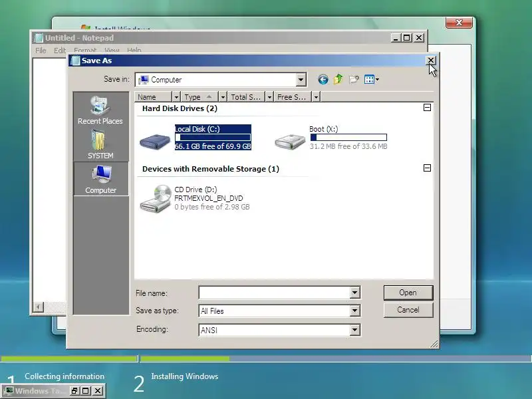Maximize the Notepad window
Viewport: 532px width, 399px height.
click(407, 38)
